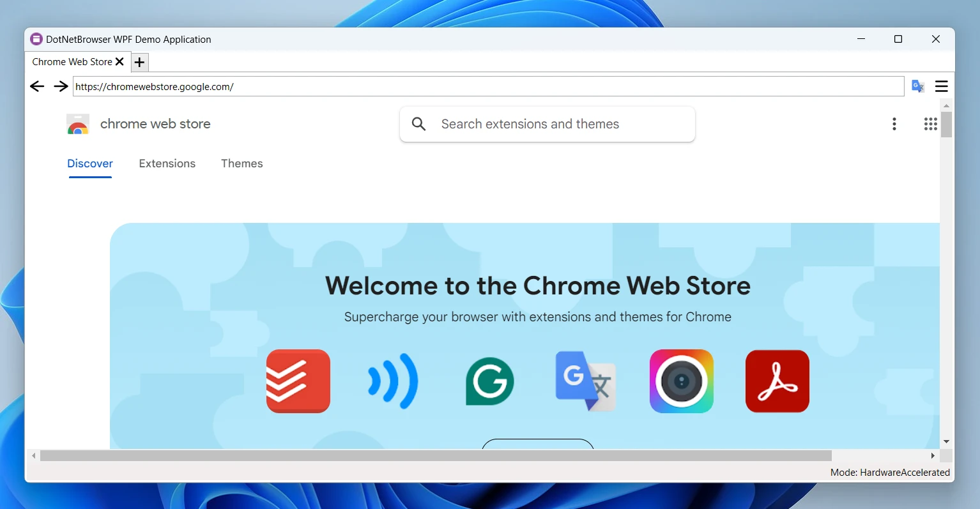This screenshot has height=509, width=980.
Task: Click horizontal scrollbar left arrow
Action: point(34,456)
